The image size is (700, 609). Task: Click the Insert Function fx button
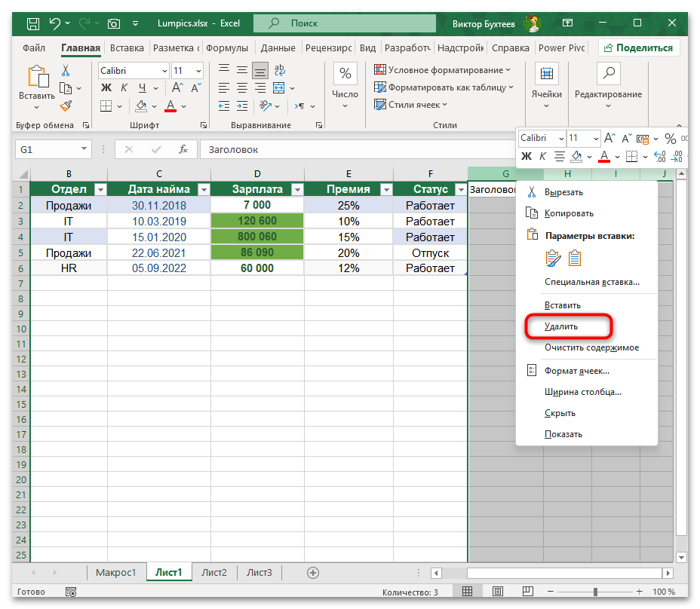click(183, 149)
